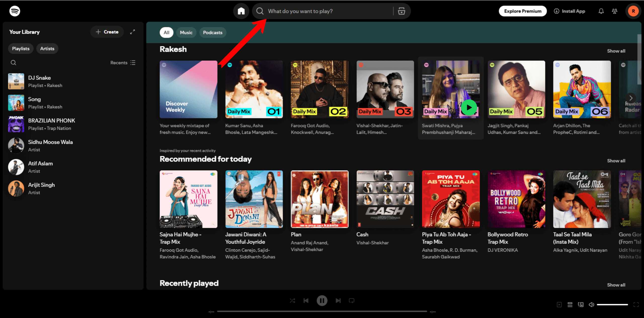644x318 pixels.
Task: Skip to previous track
Action: tap(306, 300)
